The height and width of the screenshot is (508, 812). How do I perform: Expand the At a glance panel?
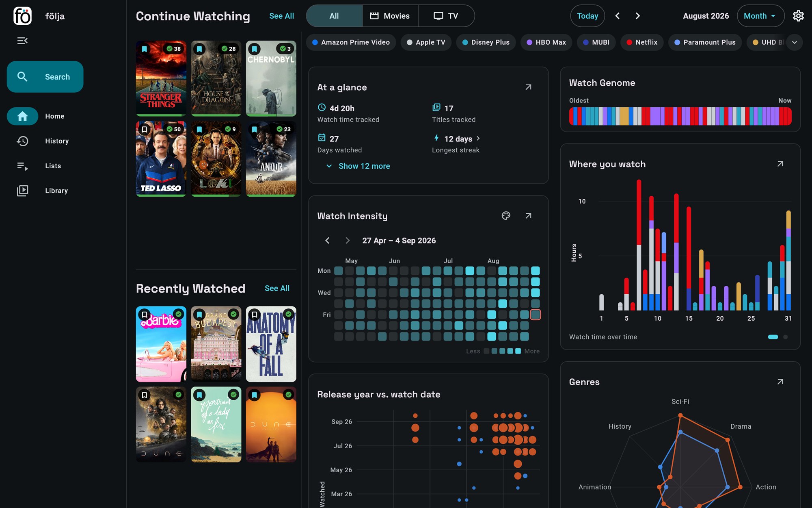coord(528,87)
